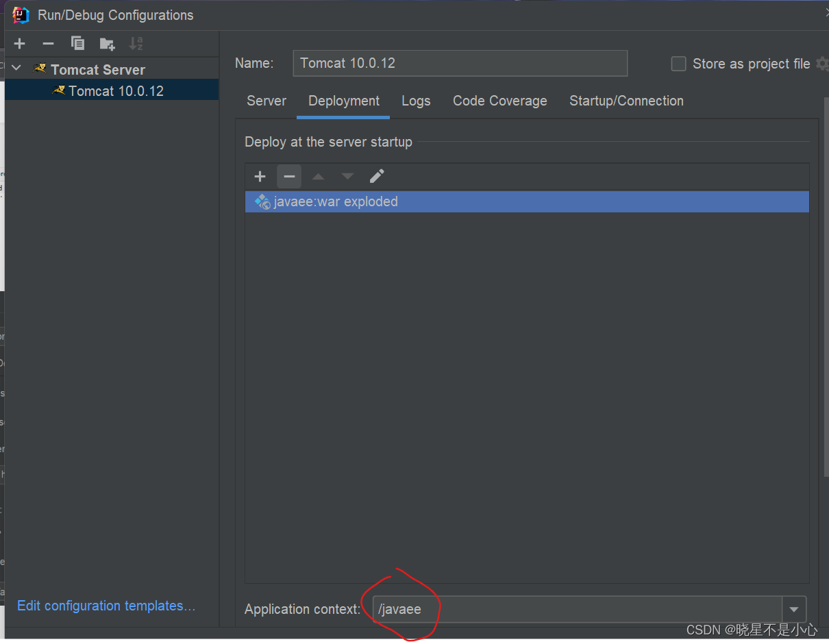Open the Startup/Connection tab
829x644 pixels.
coord(626,101)
